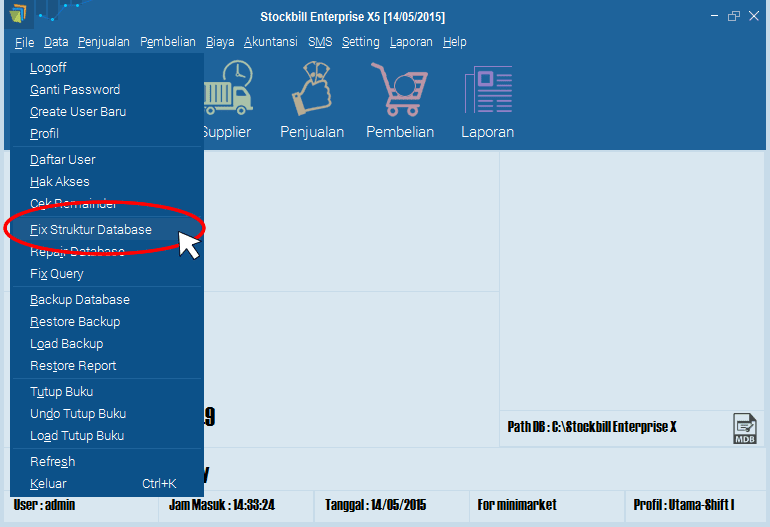
Task: Open the Supplier truck icon
Action: [228, 88]
